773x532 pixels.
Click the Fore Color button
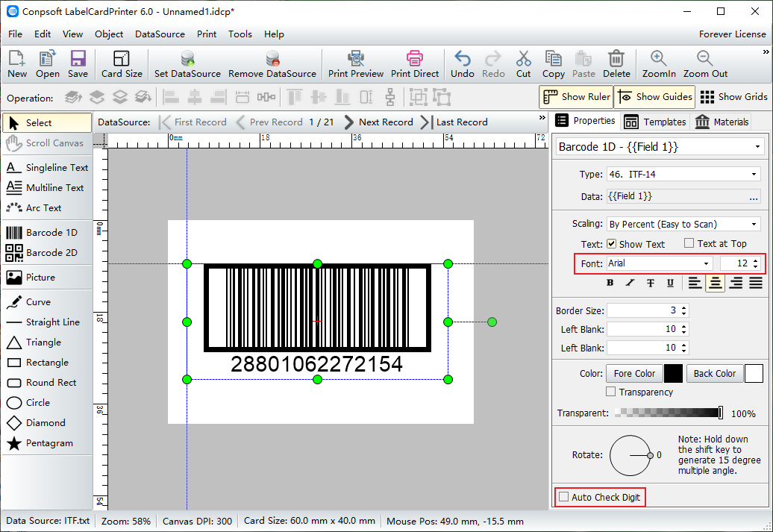634,374
